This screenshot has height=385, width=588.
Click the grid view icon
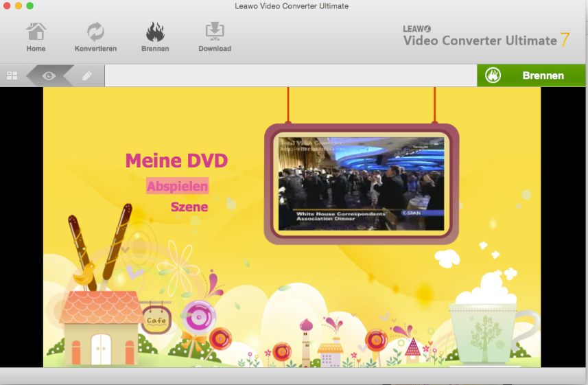tap(12, 75)
